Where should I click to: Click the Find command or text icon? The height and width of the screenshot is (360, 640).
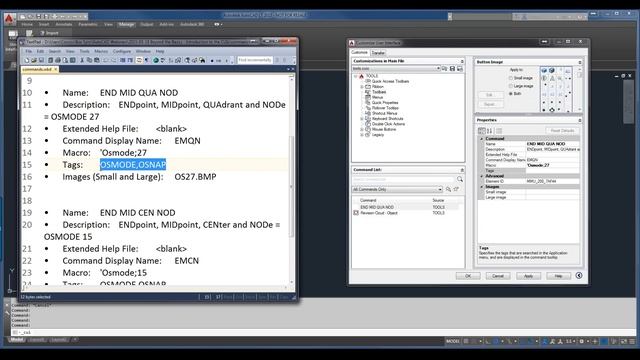coord(449,189)
